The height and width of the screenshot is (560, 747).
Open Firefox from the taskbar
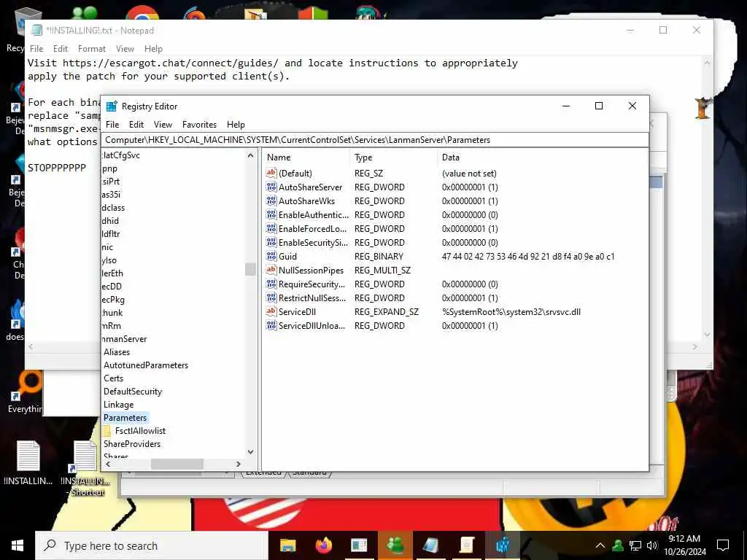point(323,545)
